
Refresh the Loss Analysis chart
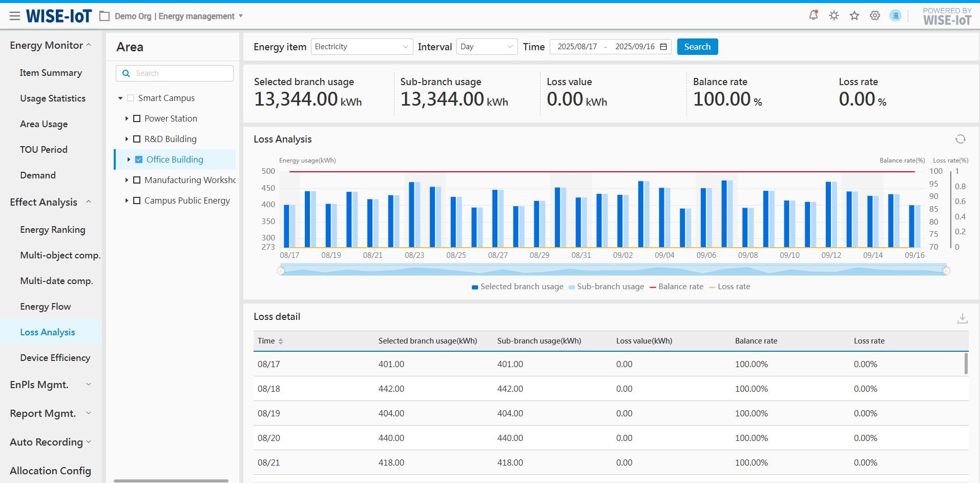point(960,139)
